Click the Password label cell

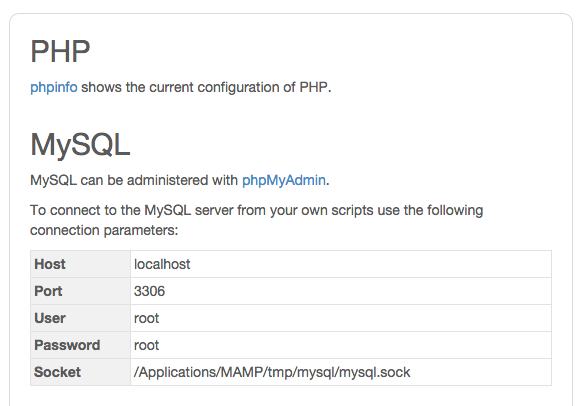click(x=80, y=345)
